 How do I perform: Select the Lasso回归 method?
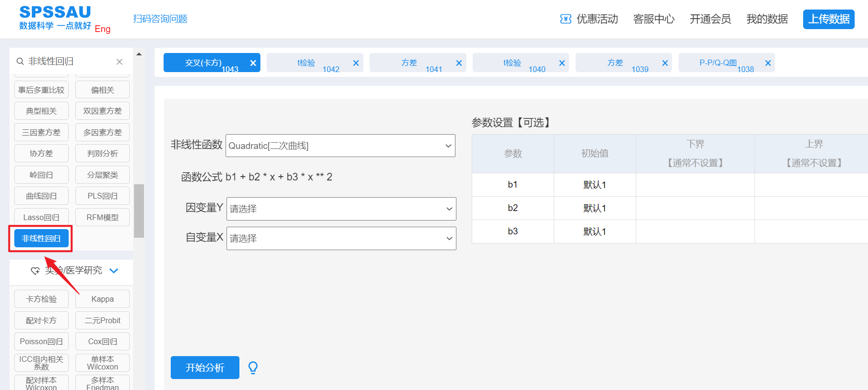tap(41, 217)
